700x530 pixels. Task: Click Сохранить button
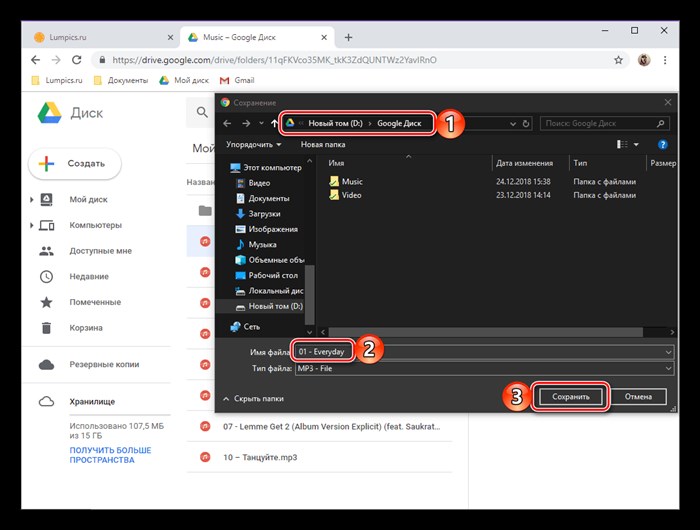571,396
